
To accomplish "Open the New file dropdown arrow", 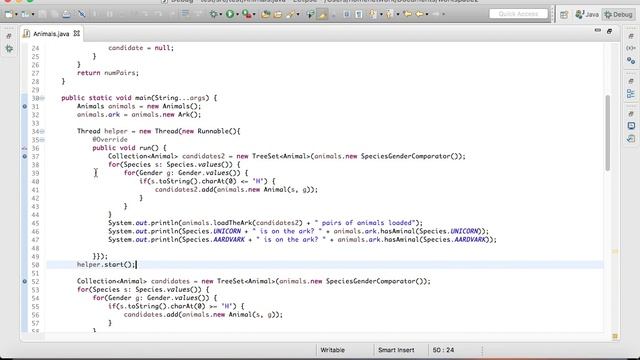I will pyautogui.click(x=16, y=14).
